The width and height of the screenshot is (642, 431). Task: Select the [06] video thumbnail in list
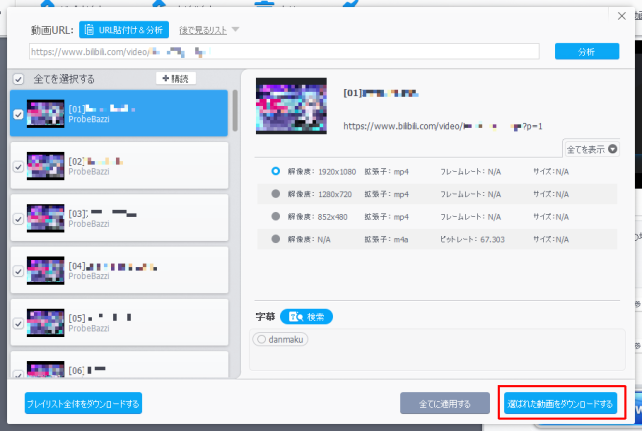click(x=45, y=369)
